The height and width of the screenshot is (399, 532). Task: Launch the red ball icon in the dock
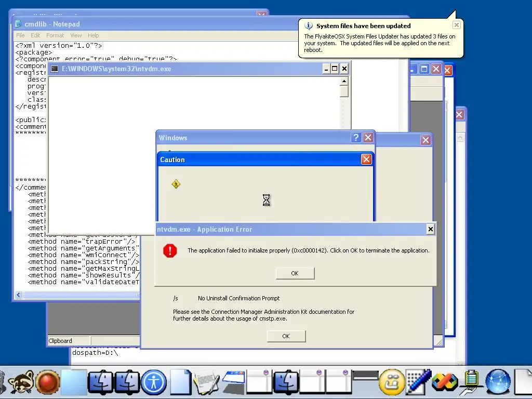pyautogui.click(x=48, y=383)
